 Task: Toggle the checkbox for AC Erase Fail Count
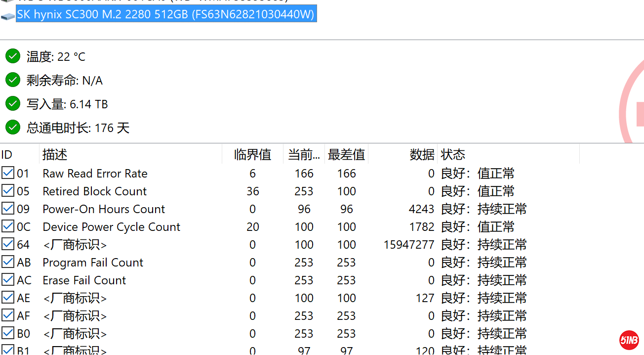click(8, 279)
